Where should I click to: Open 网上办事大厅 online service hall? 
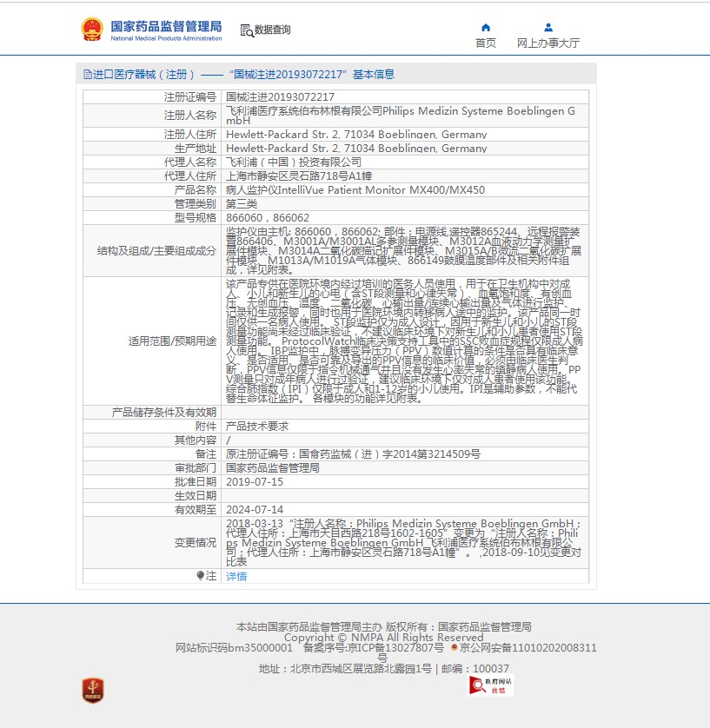548,43
